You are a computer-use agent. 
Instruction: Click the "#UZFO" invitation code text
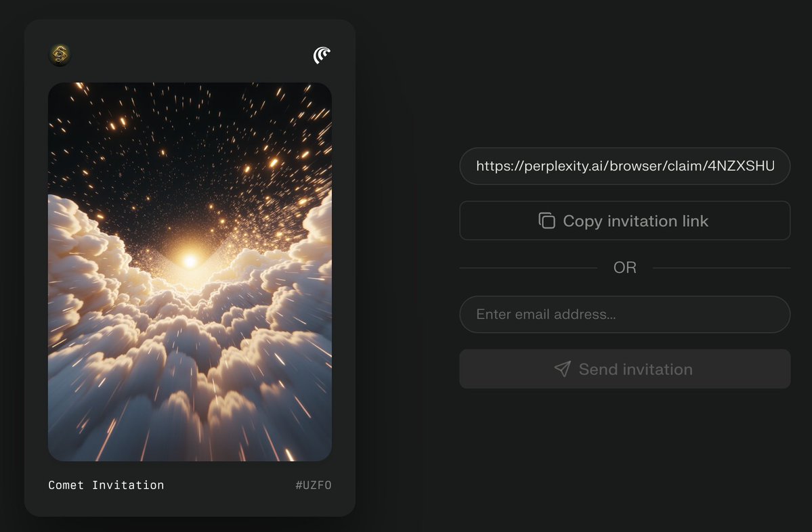click(x=314, y=485)
